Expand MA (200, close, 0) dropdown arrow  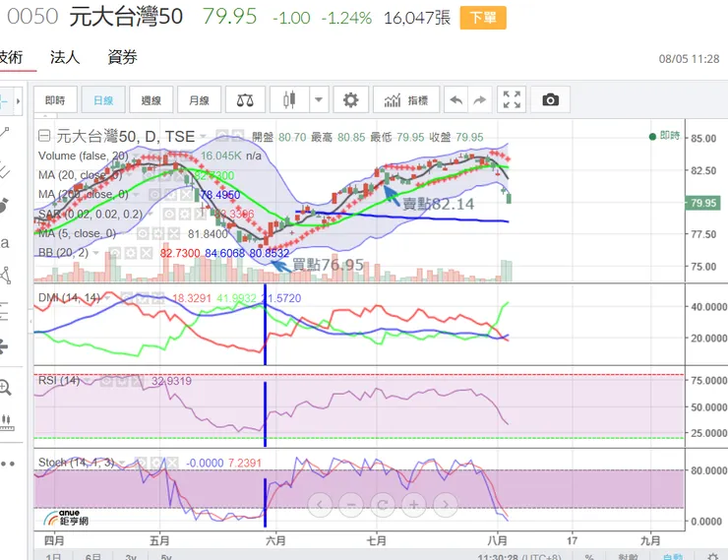coord(136,195)
